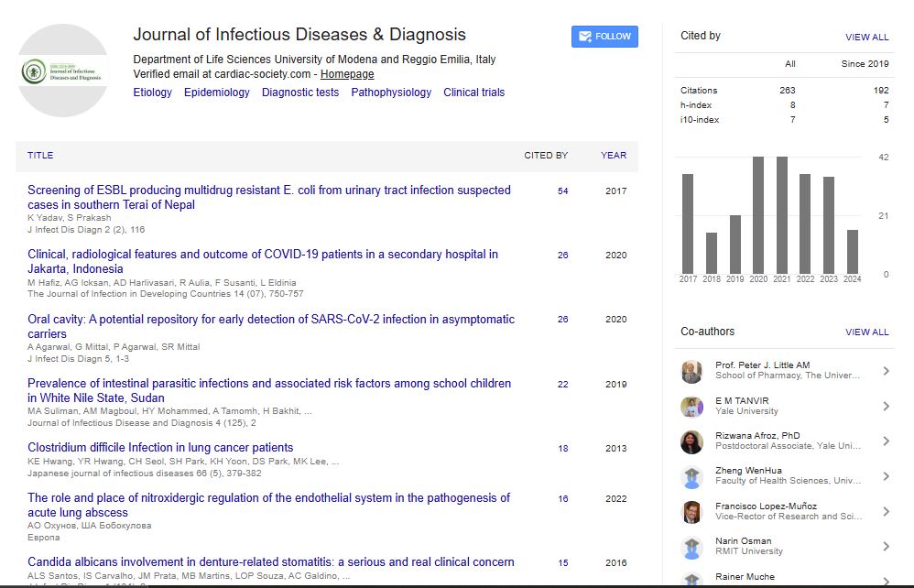
Task: Open Rizwana Afroz avatar photo
Action: (x=692, y=441)
